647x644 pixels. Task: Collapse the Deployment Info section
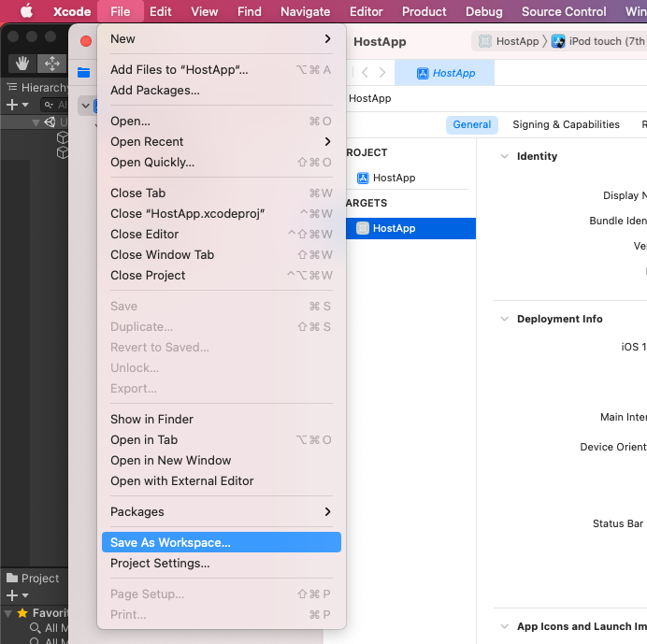click(505, 319)
